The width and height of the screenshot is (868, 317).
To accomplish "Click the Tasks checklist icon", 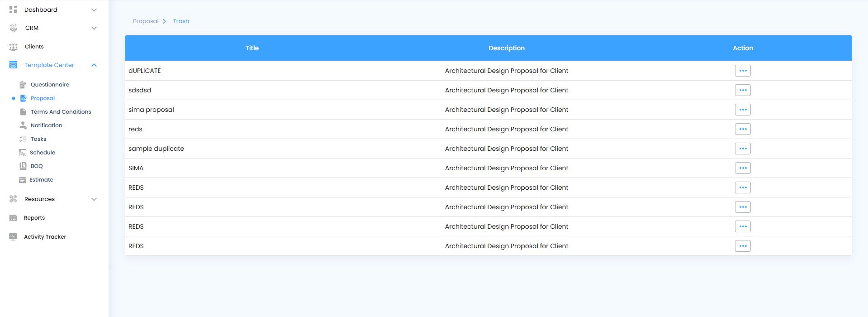I will coord(23,139).
